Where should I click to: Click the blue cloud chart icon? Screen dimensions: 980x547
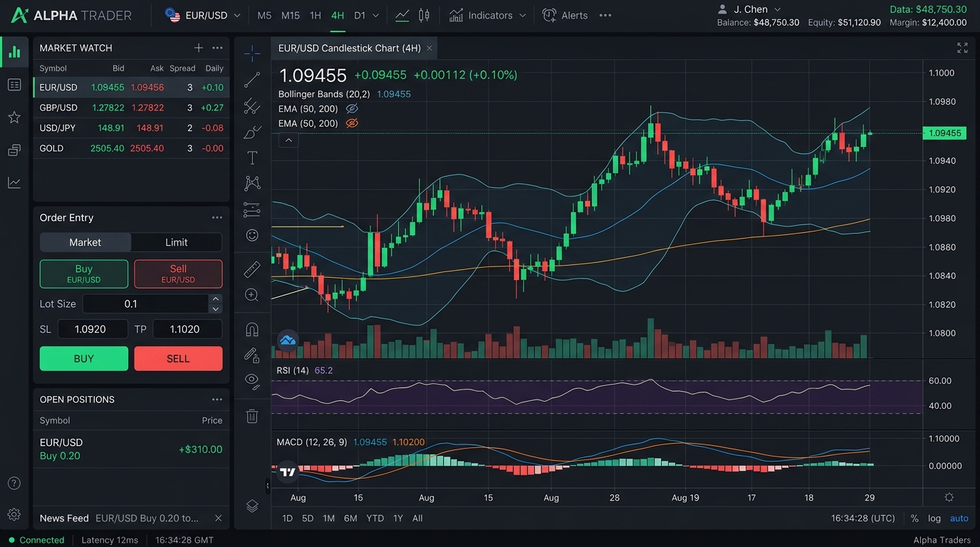pos(288,340)
